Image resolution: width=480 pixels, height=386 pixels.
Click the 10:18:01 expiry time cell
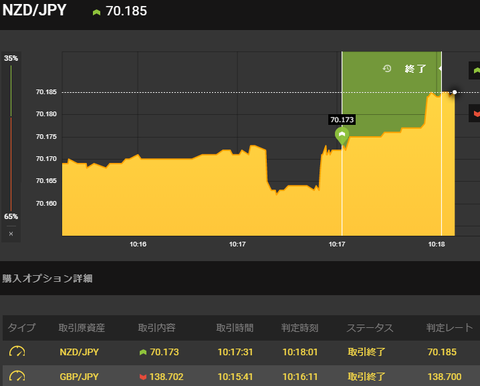click(300, 352)
